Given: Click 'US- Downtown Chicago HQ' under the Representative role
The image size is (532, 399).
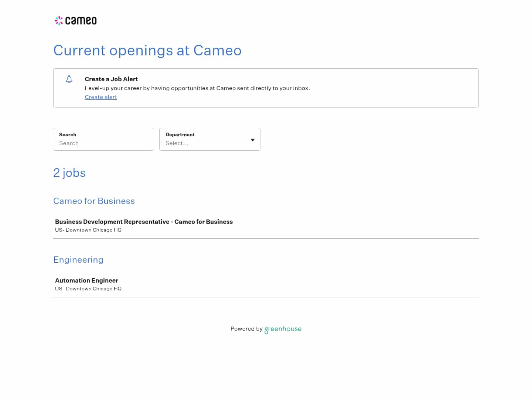Looking at the screenshot, I should click(x=88, y=230).
